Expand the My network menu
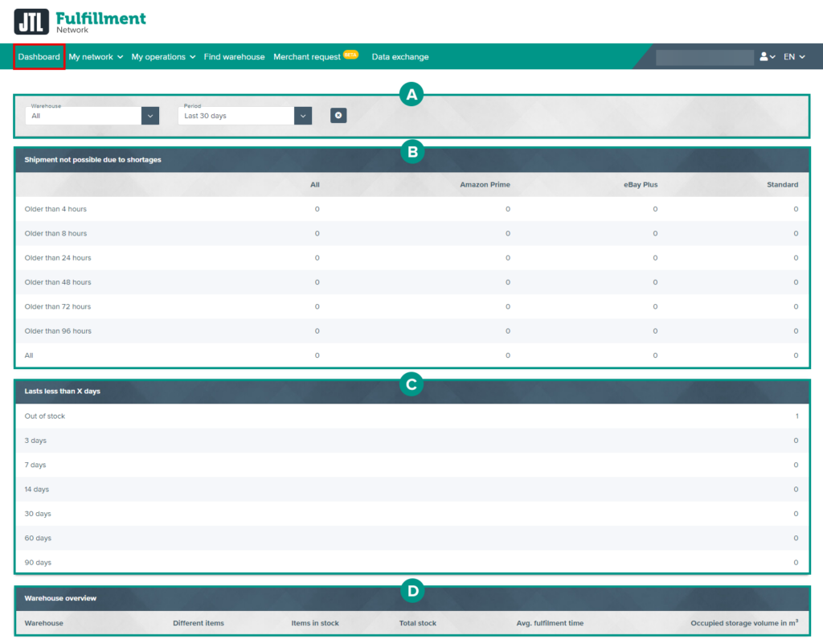 pos(96,57)
